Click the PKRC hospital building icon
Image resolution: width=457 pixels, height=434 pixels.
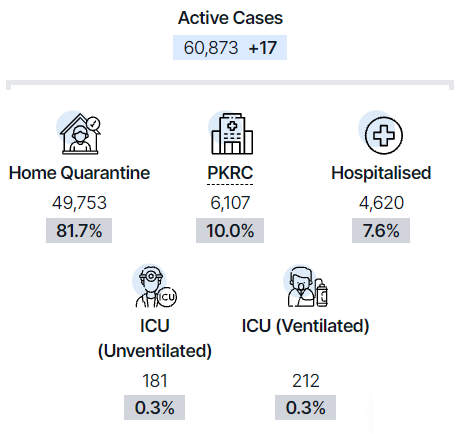[231, 133]
